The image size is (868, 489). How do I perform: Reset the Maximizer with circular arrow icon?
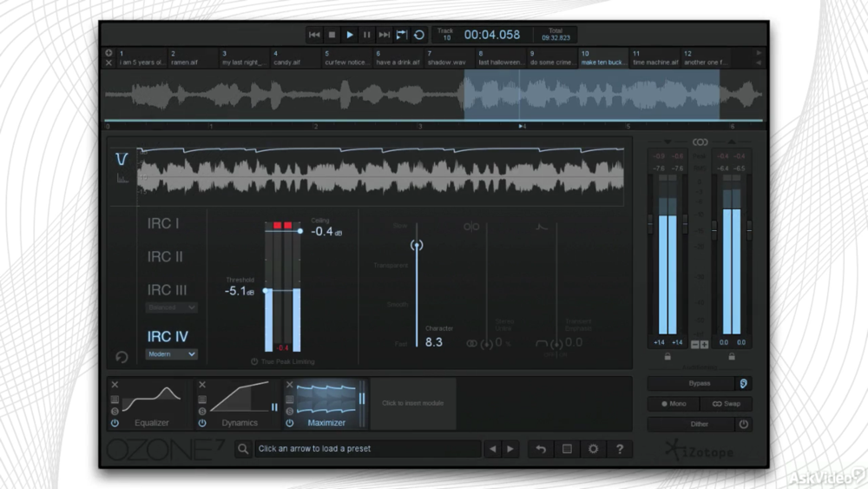[x=122, y=357]
